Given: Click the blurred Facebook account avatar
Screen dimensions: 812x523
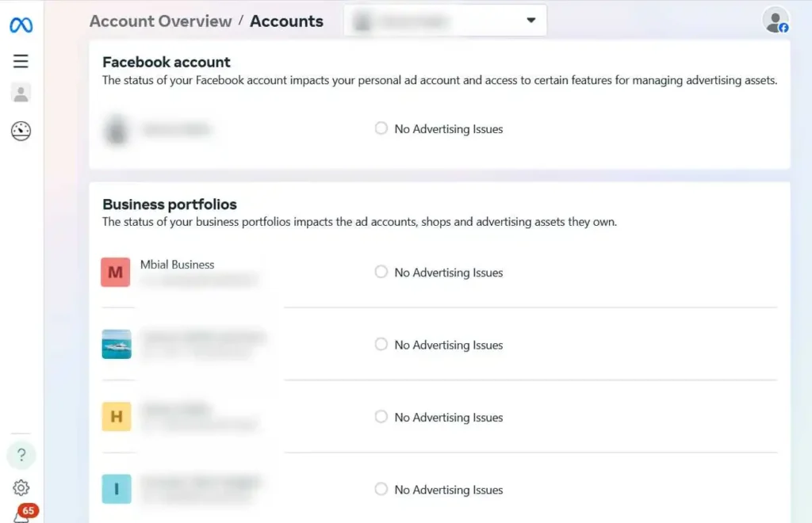Looking at the screenshot, I should pyautogui.click(x=117, y=129).
